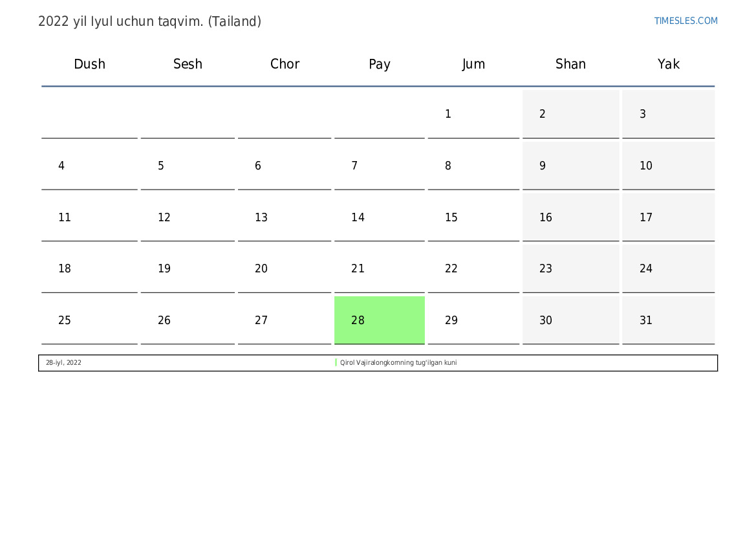
Task: Choose date 13 under Chor column
Action: pos(284,217)
